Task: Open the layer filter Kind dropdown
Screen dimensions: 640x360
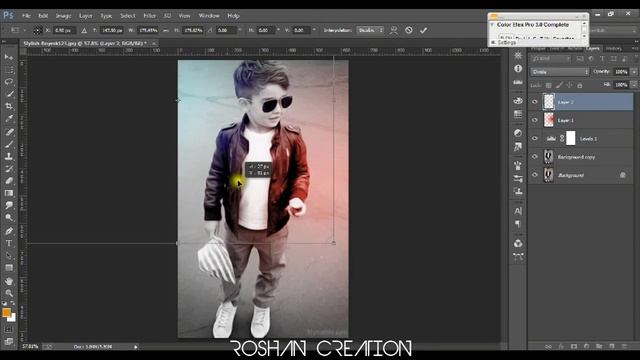Action: pos(551,59)
